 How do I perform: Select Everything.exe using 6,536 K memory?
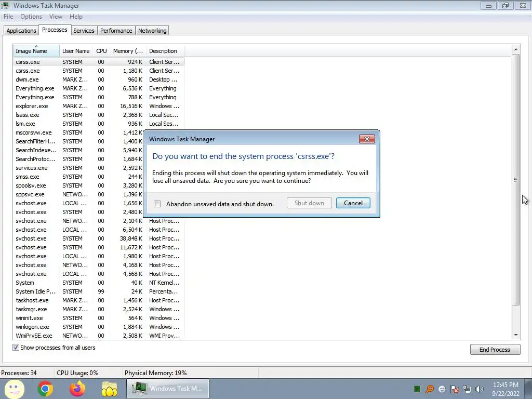tap(99, 88)
